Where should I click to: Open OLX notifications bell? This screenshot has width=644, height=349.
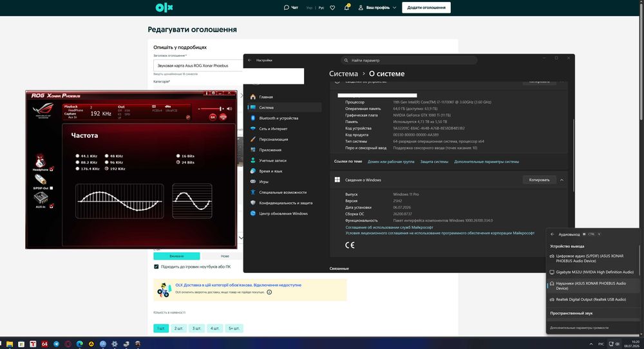coord(346,7)
